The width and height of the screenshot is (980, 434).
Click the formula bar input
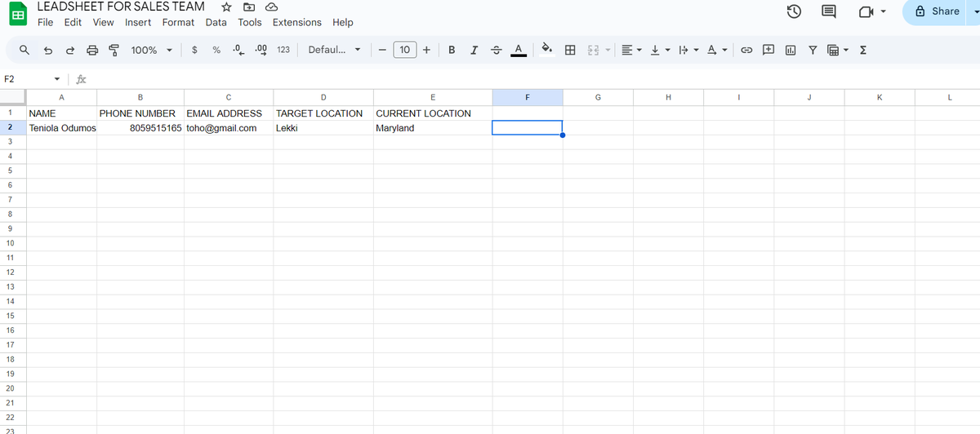(531, 79)
